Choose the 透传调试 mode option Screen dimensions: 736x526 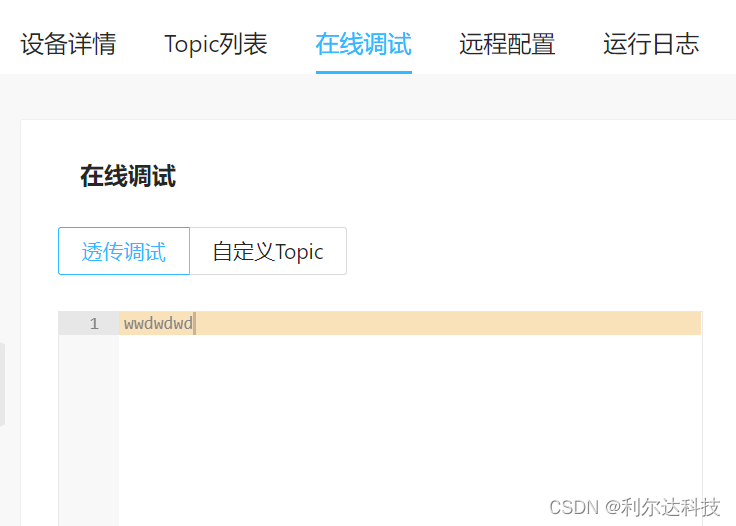click(124, 251)
